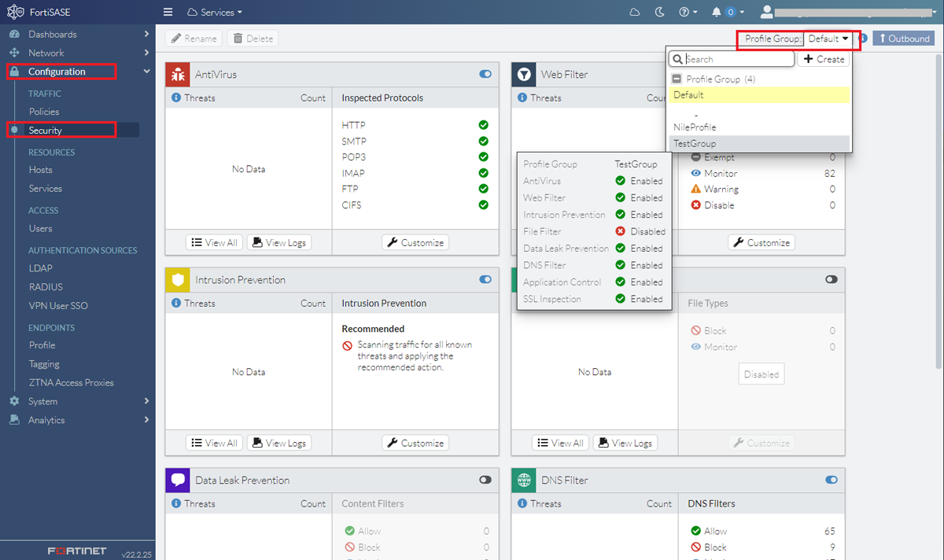Image resolution: width=944 pixels, height=560 pixels.
Task: Click the DNS Filter globe icon
Action: click(x=524, y=480)
